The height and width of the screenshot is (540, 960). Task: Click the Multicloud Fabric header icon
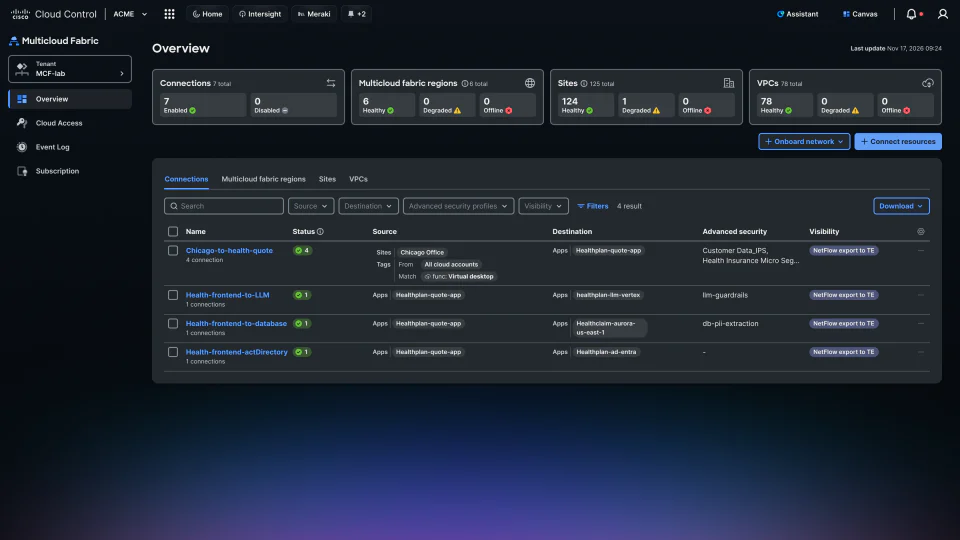point(13,41)
